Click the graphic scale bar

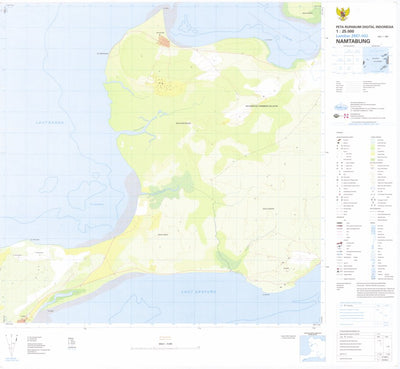tap(166, 347)
